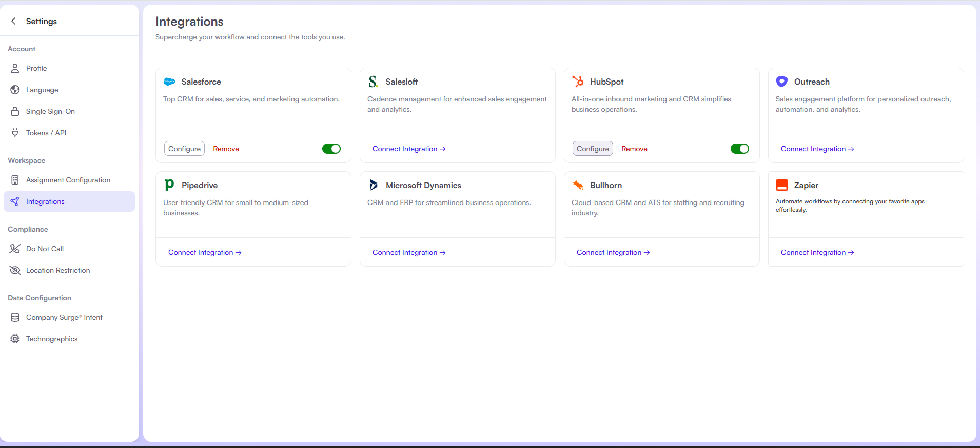Click the Salesloft S logo icon
The height and width of the screenshot is (448, 980).
pos(374,82)
